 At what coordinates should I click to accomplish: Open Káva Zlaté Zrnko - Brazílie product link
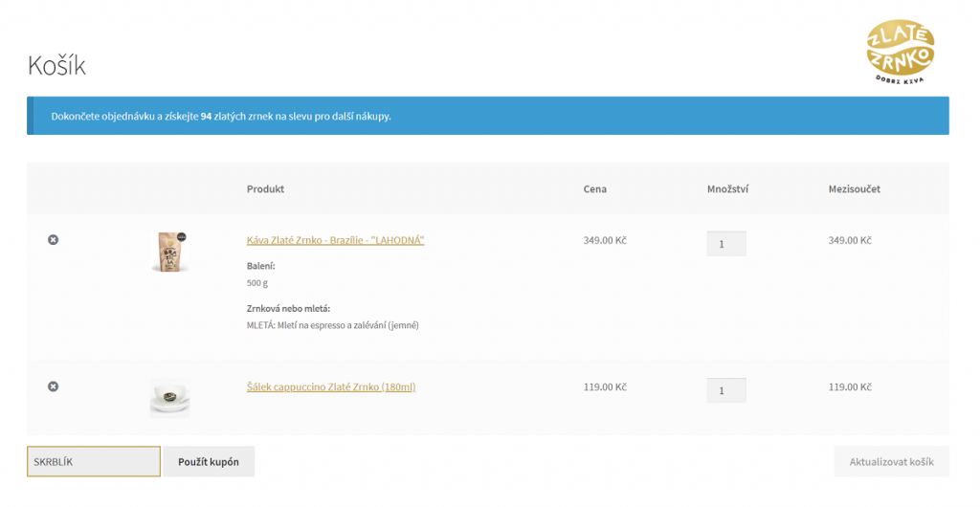coord(335,240)
